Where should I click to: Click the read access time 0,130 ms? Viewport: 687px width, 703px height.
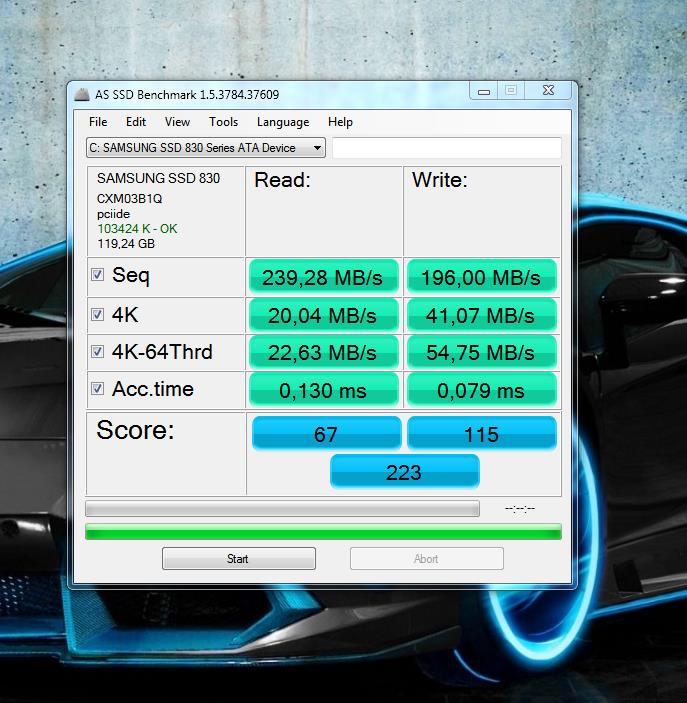click(x=323, y=391)
